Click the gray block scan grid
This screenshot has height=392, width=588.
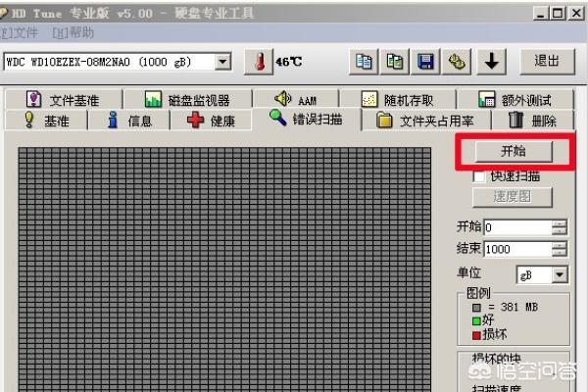click(224, 269)
